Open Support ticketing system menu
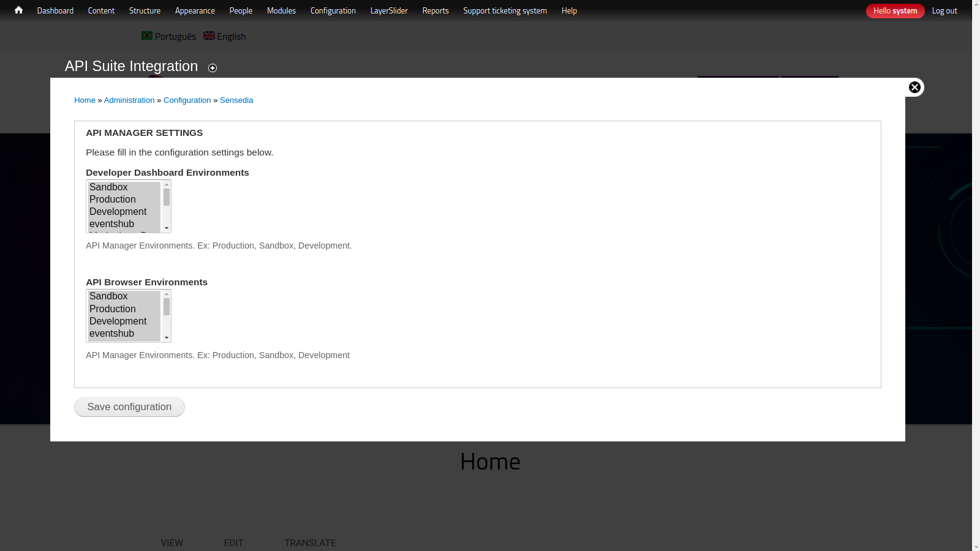Image resolution: width=980 pixels, height=551 pixels. (505, 10)
